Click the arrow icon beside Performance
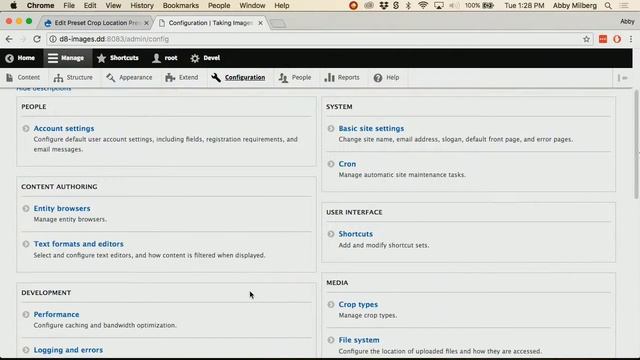 (x=26, y=315)
